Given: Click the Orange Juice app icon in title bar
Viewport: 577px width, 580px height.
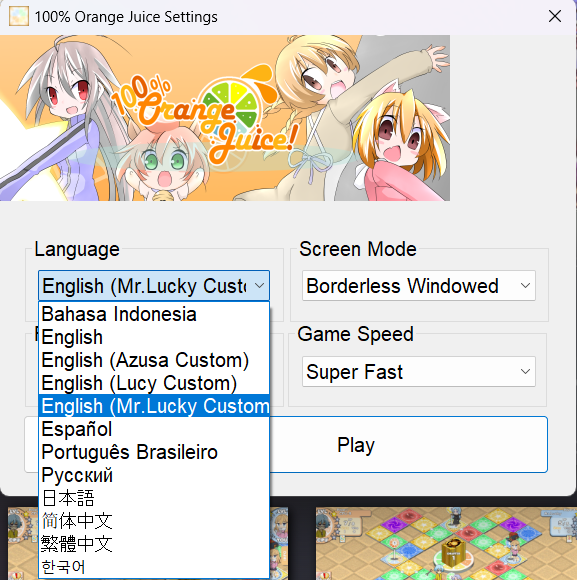Looking at the screenshot, I should (19, 17).
